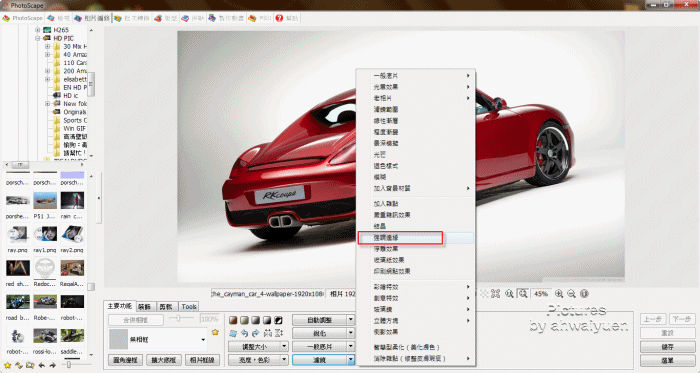Click the favorites star icon below thumbnails
The width and height of the screenshot is (700, 373).
8,365
